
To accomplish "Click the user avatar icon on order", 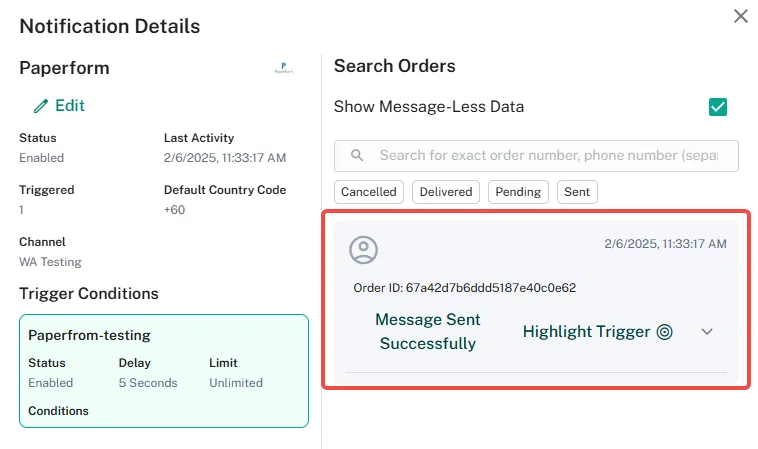I will click(x=363, y=250).
